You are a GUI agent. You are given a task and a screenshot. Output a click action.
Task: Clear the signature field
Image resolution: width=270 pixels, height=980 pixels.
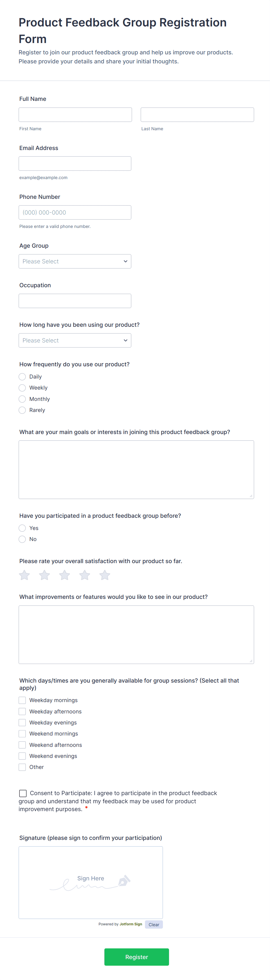coord(154,924)
